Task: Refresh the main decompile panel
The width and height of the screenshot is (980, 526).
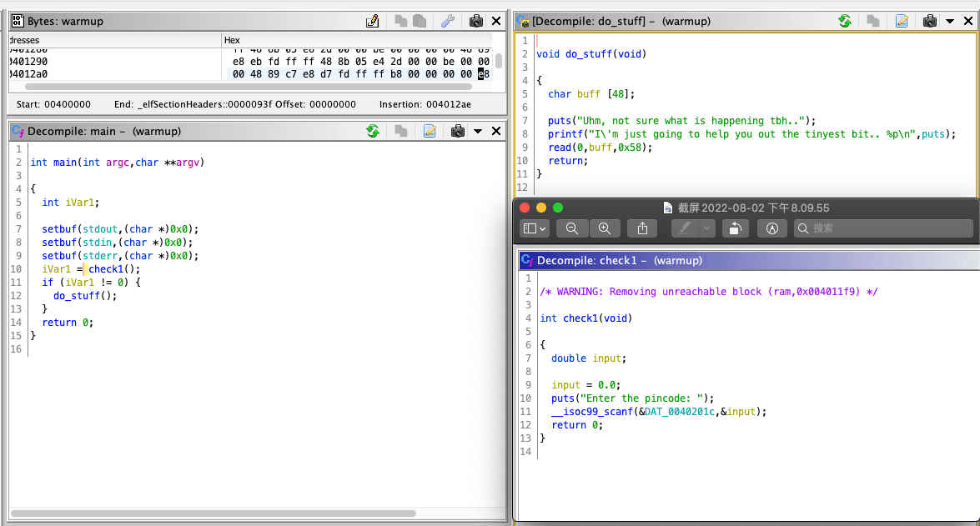Action: point(373,131)
